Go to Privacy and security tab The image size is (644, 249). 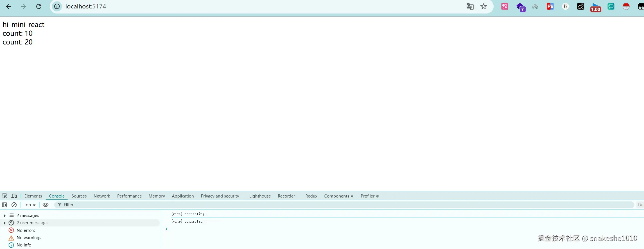[220, 196]
